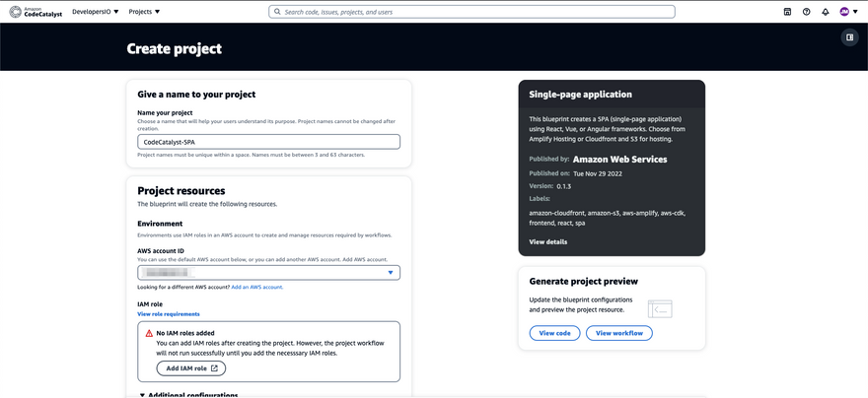The height and width of the screenshot is (398, 868).
Task: Open the marketplace storefront icon
Action: point(787,12)
